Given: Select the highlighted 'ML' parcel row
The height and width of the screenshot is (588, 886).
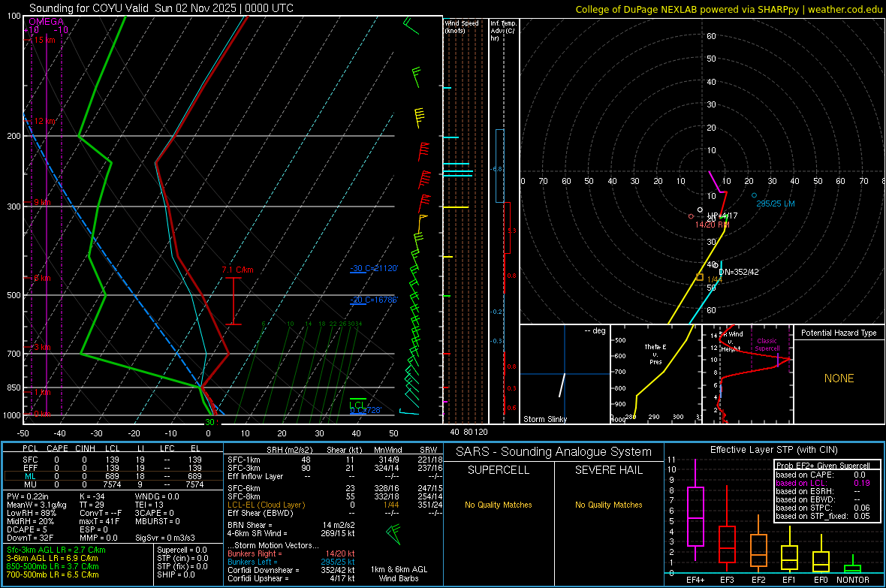Looking at the screenshot, I should point(113,476).
